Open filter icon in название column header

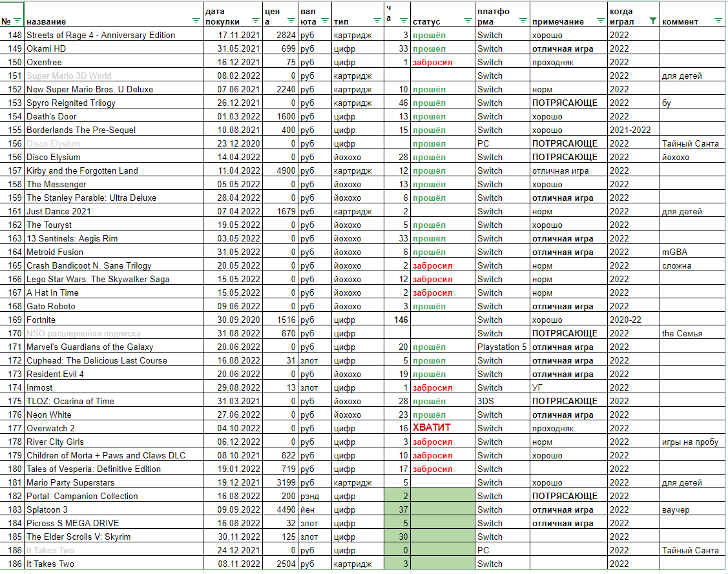click(x=196, y=21)
